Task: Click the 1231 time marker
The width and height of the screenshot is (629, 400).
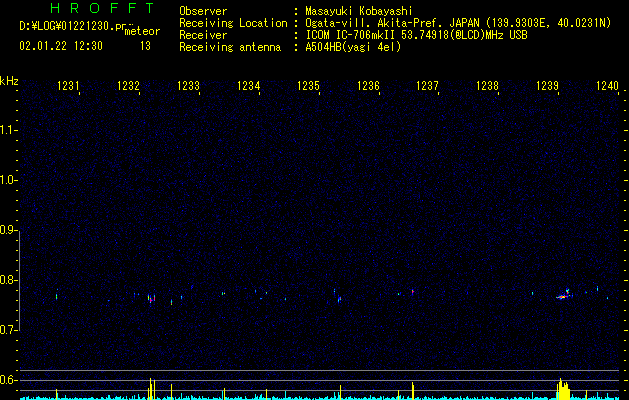Action: tap(68, 85)
